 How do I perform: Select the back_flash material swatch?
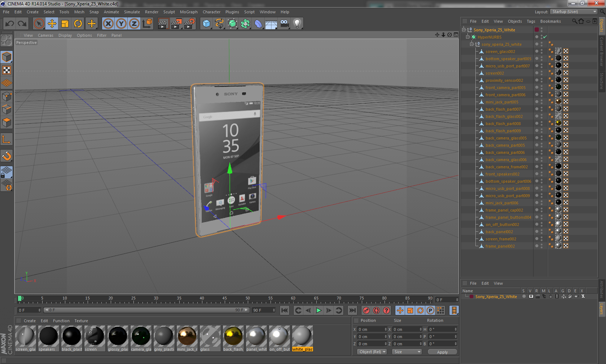pos(233,338)
